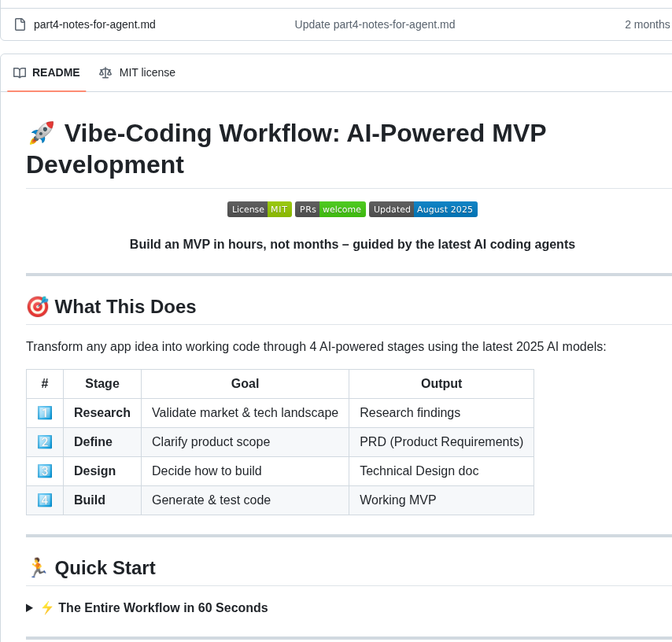Click the PRs welcome badge
The width and height of the screenshot is (672, 642).
330,209
